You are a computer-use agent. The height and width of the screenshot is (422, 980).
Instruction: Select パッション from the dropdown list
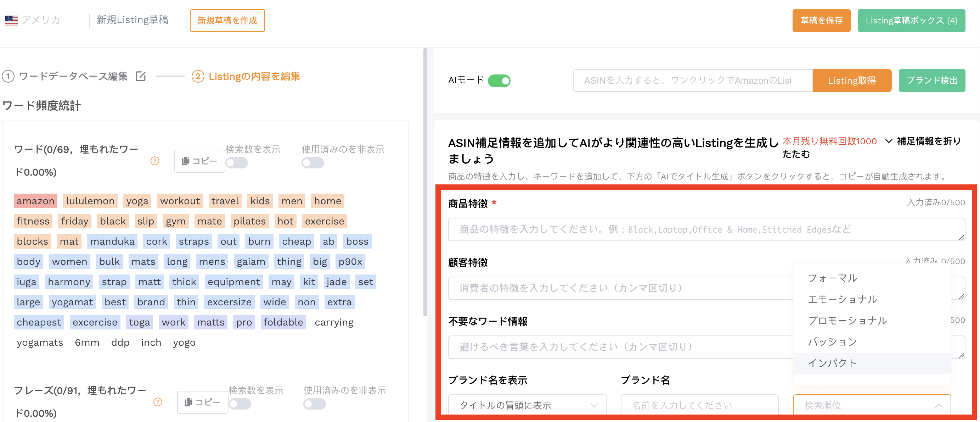(x=872, y=342)
